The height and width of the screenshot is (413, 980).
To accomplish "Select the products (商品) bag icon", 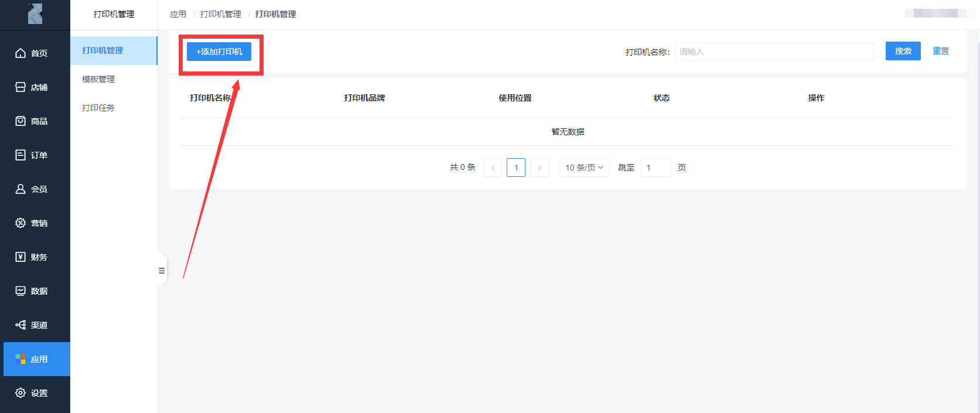I will pos(21,121).
